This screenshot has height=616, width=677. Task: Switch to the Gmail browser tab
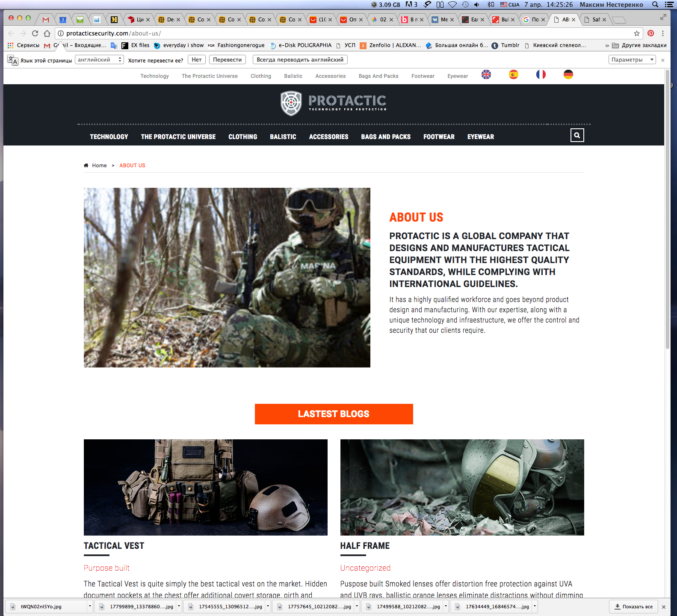pos(46,20)
